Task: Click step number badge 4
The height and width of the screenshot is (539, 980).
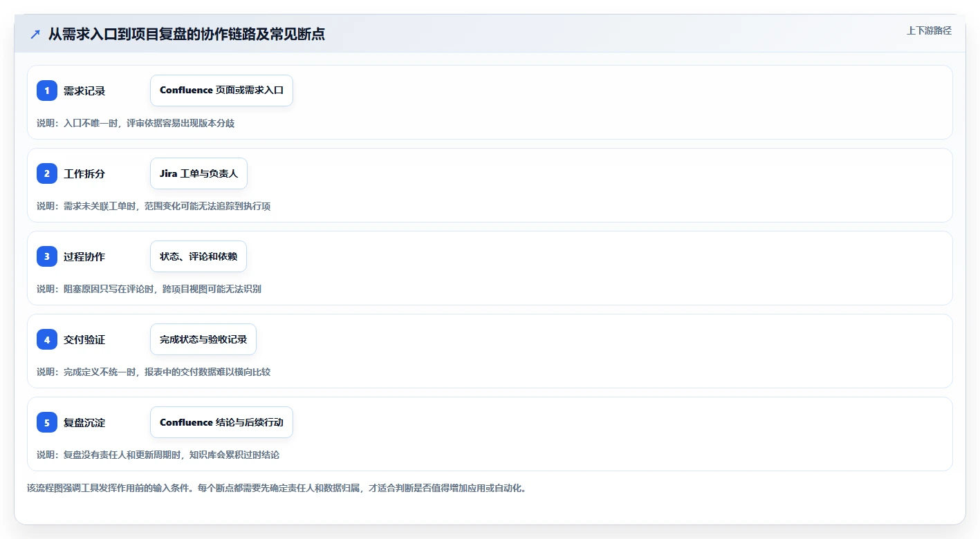Action: coord(47,339)
